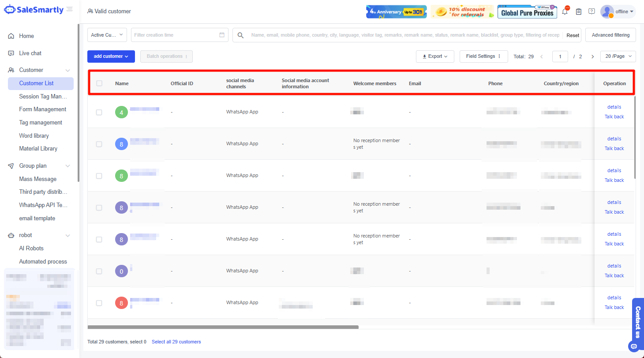Open the 20 /Page size dropdown
Screen dimensions: 644x358
618,57
